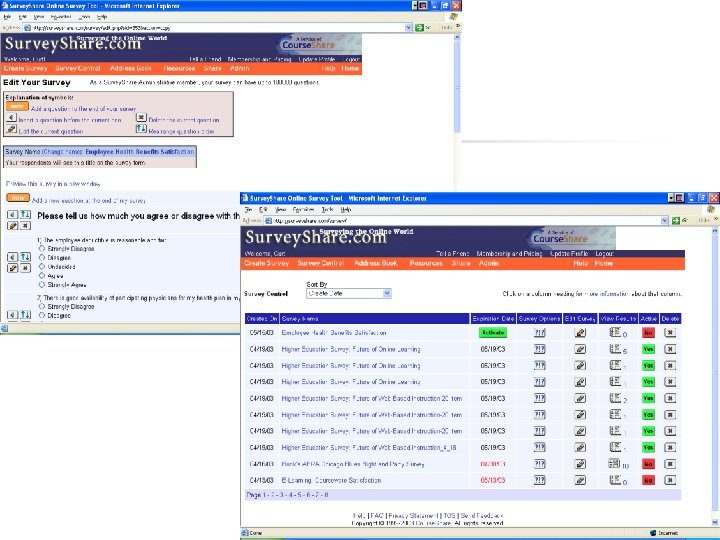Click Edit Survey pencil for E-Learning Courseware row
This screenshot has height=540, width=720.
coord(580,480)
